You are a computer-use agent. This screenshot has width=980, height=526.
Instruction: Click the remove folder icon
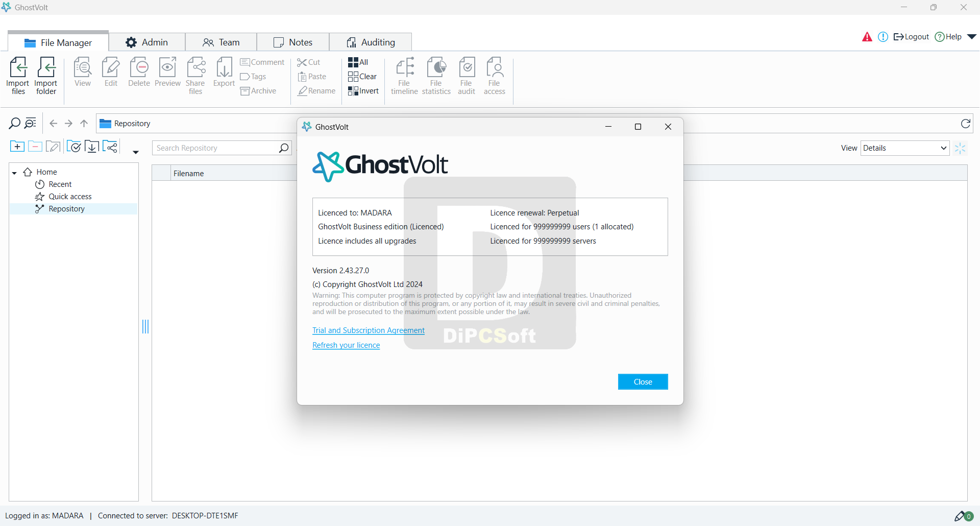click(35, 147)
